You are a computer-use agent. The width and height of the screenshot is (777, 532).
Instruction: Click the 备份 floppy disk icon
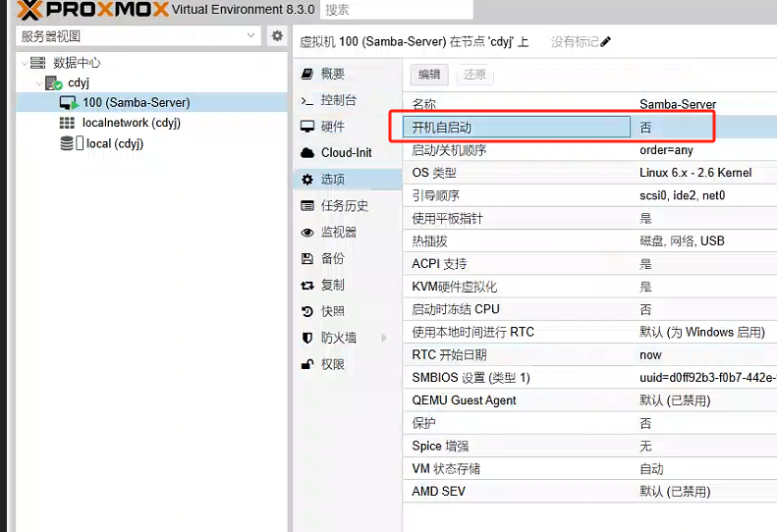[307, 258]
